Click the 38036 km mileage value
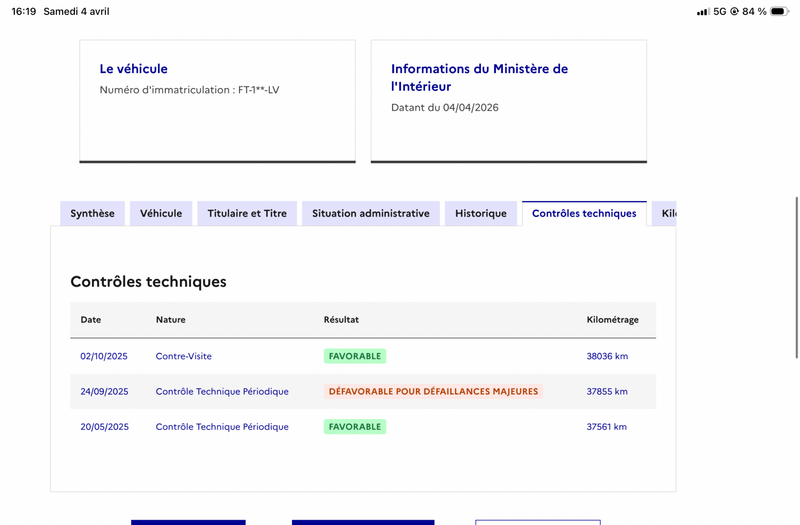 click(x=607, y=356)
